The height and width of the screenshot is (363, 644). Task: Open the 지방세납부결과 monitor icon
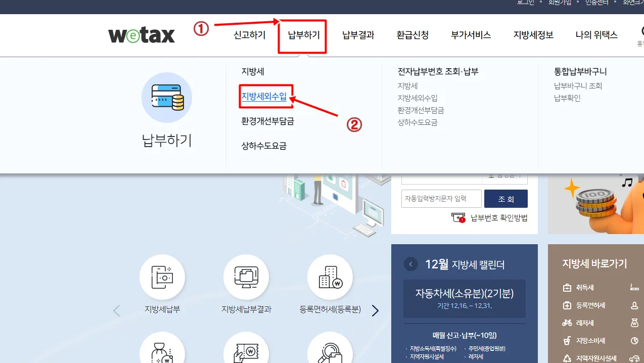point(246,277)
